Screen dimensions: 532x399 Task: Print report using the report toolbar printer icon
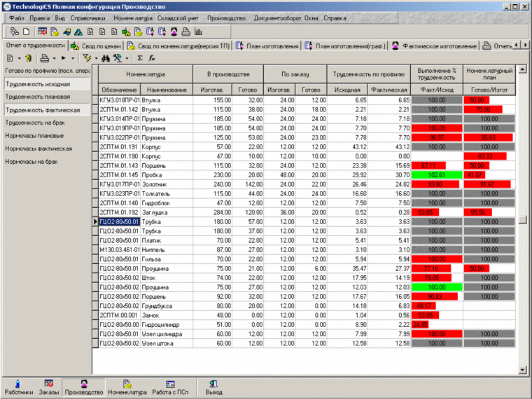click(44, 58)
